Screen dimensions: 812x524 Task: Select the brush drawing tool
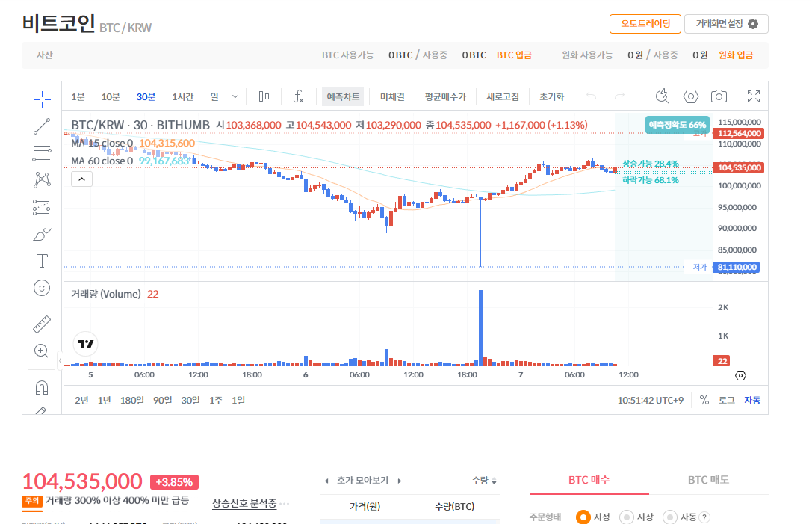tap(42, 234)
